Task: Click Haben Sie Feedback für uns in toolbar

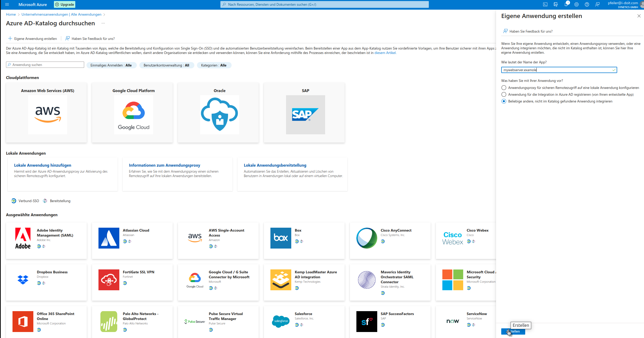Action: (x=90, y=39)
